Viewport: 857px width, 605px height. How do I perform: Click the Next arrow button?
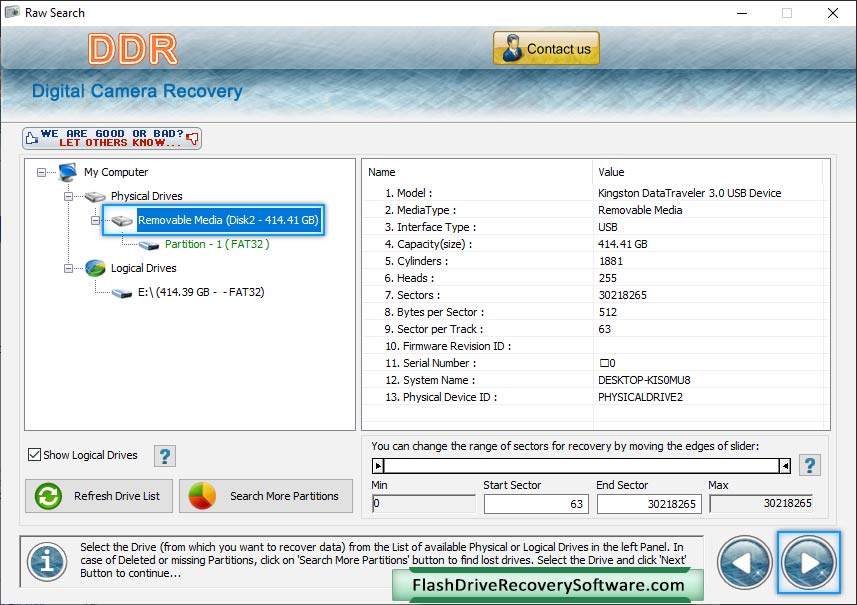(x=809, y=564)
